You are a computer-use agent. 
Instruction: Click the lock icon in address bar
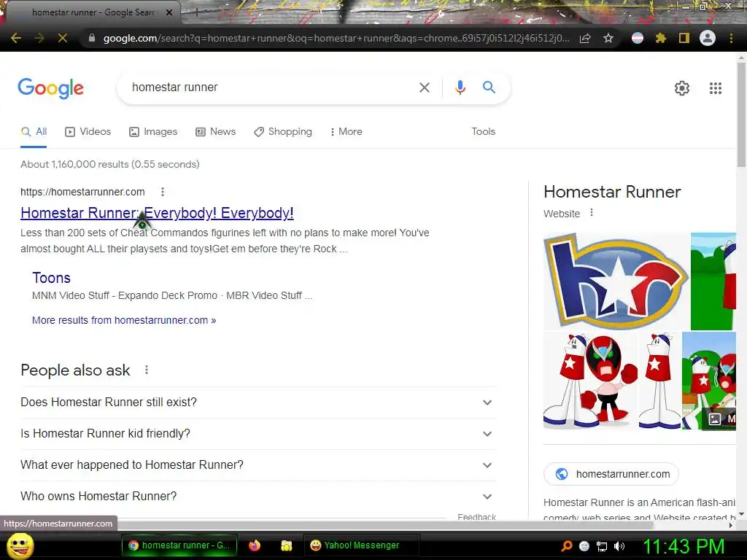(x=92, y=38)
